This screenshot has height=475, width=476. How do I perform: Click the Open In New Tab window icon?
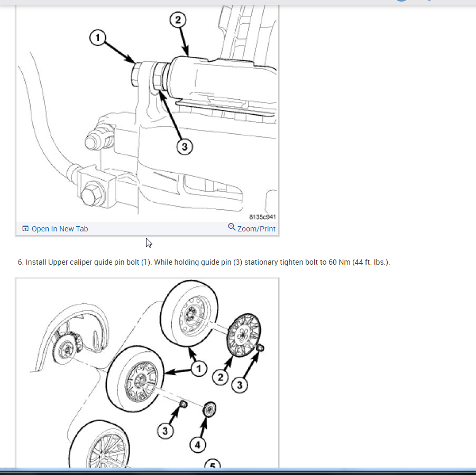click(x=25, y=228)
